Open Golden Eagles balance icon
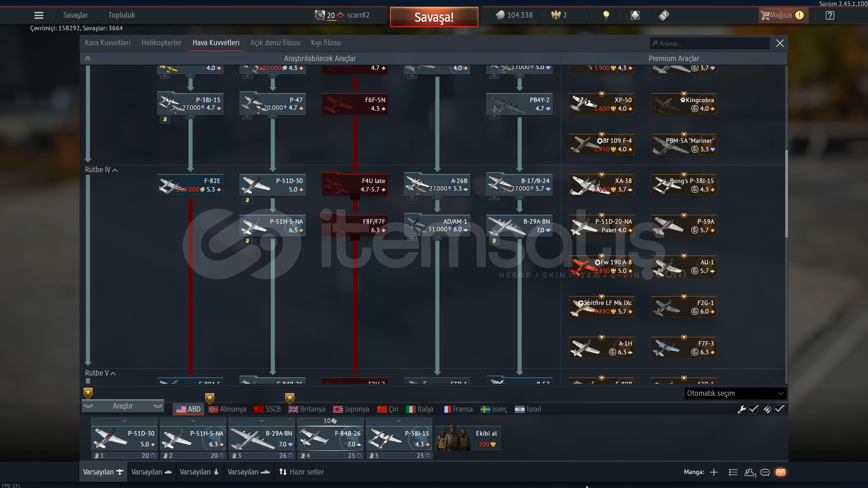 point(556,15)
